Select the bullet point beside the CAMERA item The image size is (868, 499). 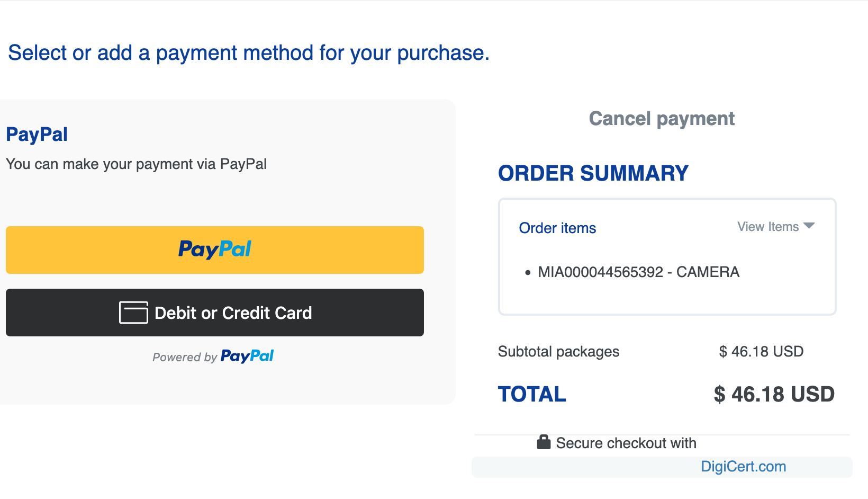(x=528, y=272)
